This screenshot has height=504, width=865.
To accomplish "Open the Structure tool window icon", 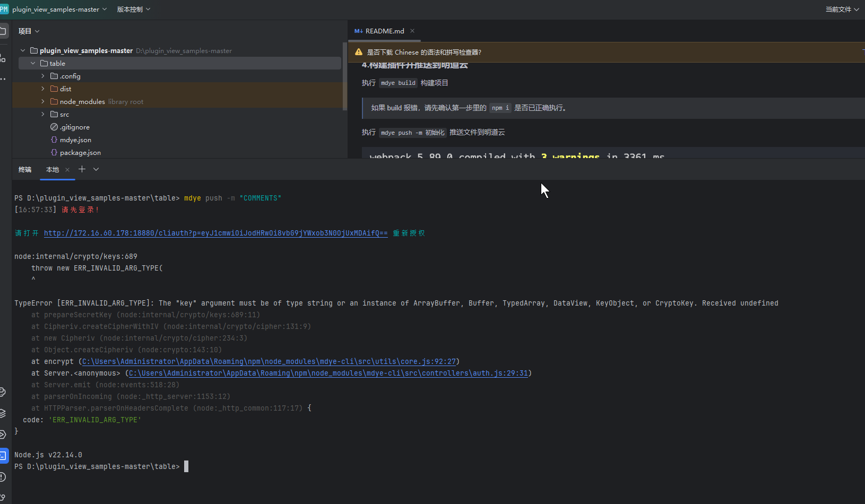I will coord(3,58).
